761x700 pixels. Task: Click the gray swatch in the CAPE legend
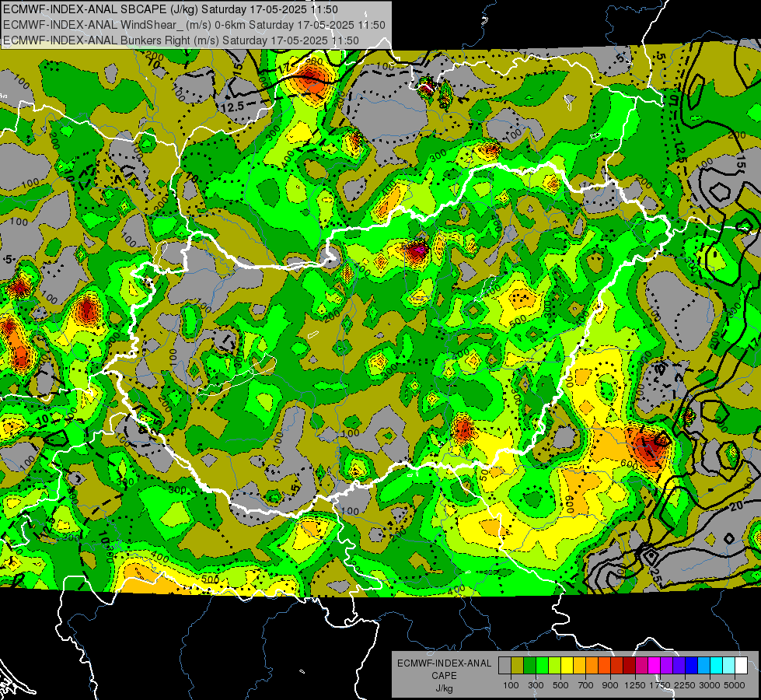tap(504, 666)
